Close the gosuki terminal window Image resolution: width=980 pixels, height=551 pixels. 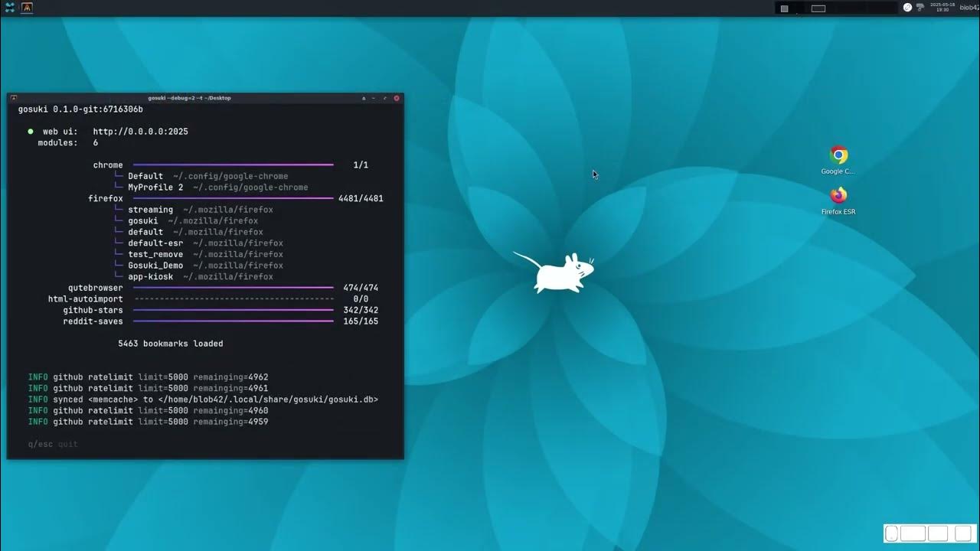(397, 98)
